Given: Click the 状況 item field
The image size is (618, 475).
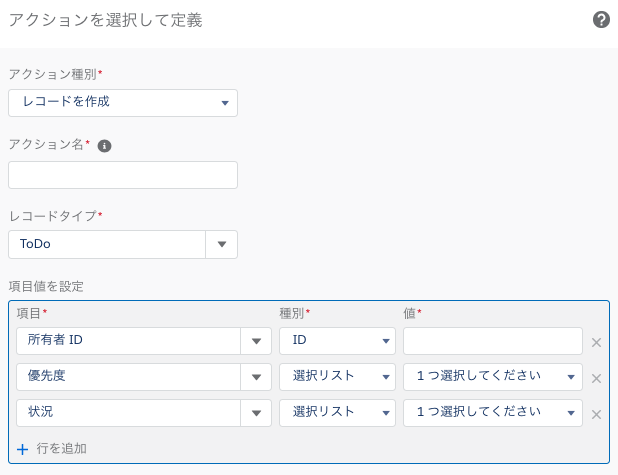Looking at the screenshot, I should coord(128,413).
